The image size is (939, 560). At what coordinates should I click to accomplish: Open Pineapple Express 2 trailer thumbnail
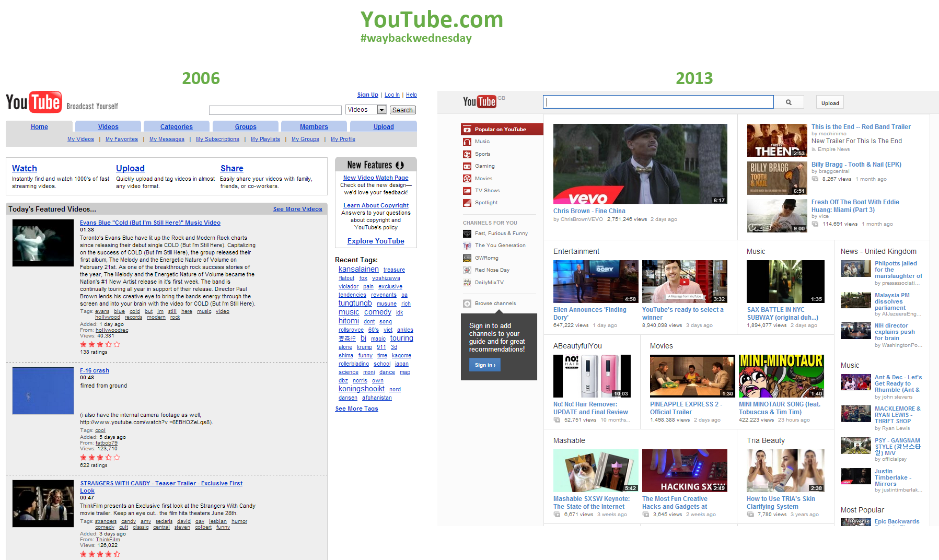pos(692,376)
